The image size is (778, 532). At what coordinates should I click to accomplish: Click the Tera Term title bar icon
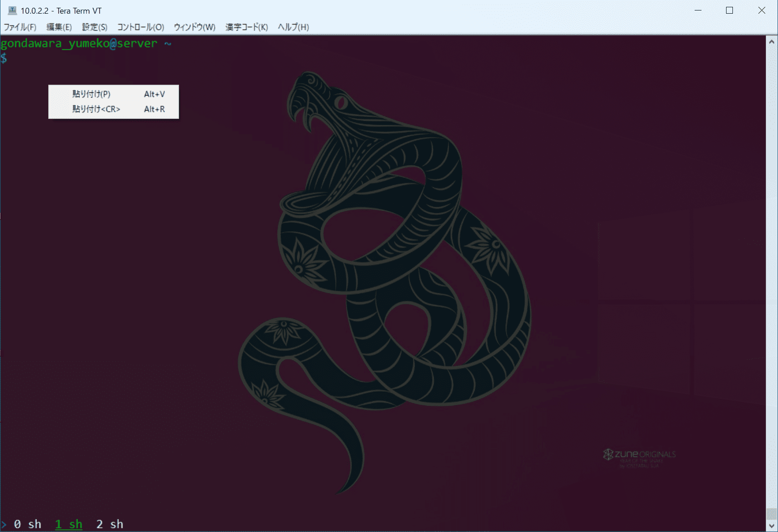(x=12, y=10)
